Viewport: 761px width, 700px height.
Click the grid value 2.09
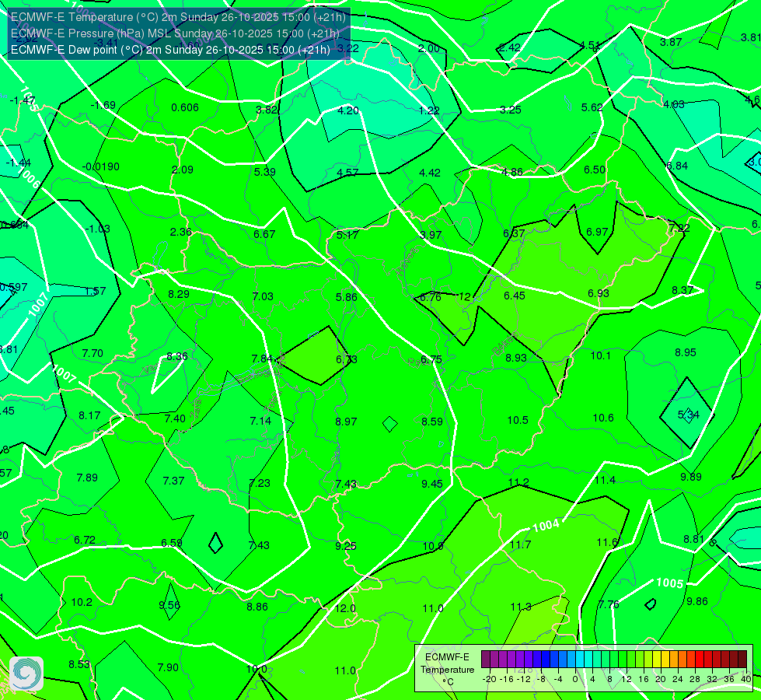(x=183, y=170)
